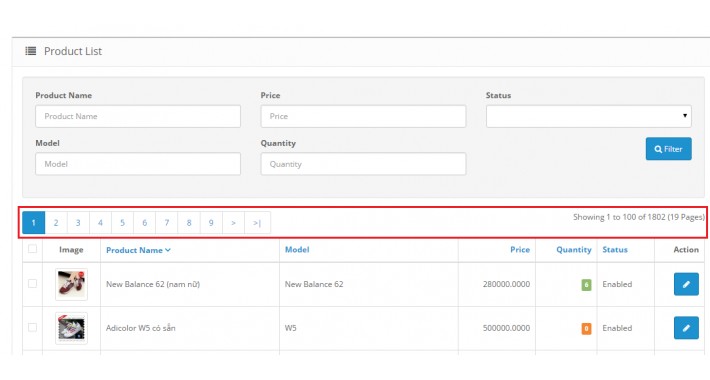Go to pagination page 6
Screen dimensions: 710x380
click(x=144, y=223)
